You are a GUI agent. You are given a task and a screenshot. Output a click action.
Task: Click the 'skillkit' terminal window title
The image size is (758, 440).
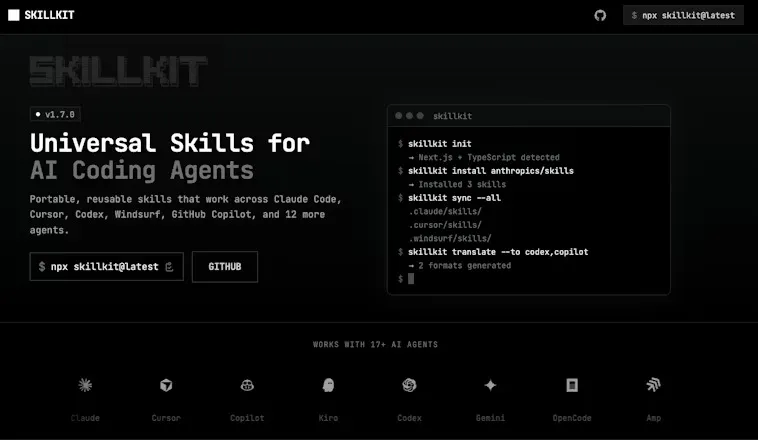[x=452, y=116]
